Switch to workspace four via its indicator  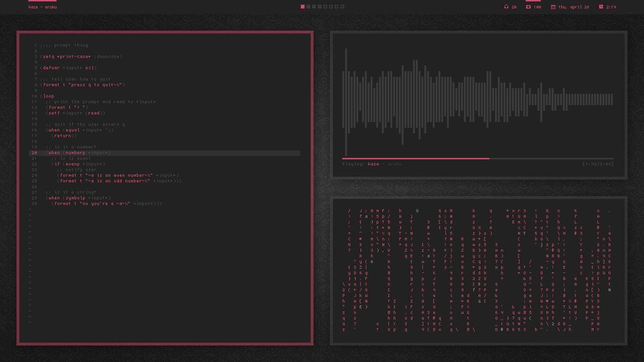pyautogui.click(x=319, y=7)
